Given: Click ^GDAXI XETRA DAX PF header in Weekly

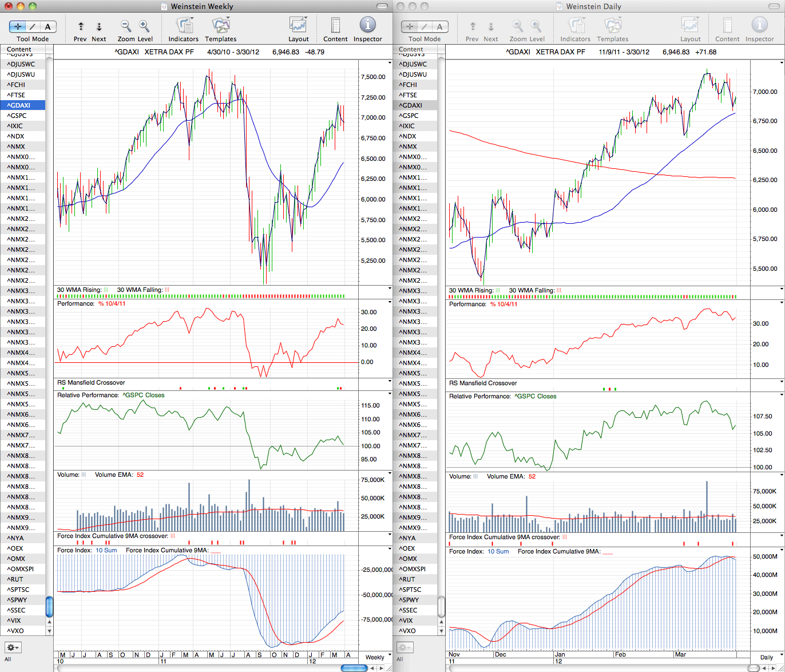Looking at the screenshot, I should tap(154, 52).
